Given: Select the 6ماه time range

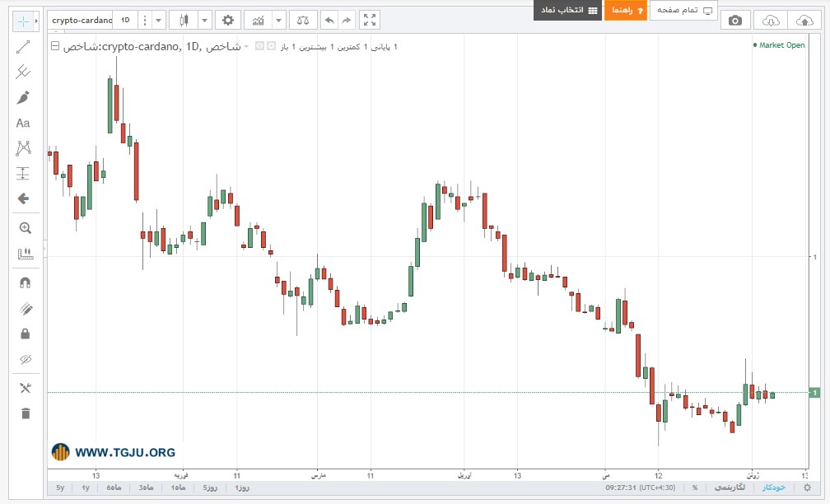Looking at the screenshot, I should coord(114,488).
